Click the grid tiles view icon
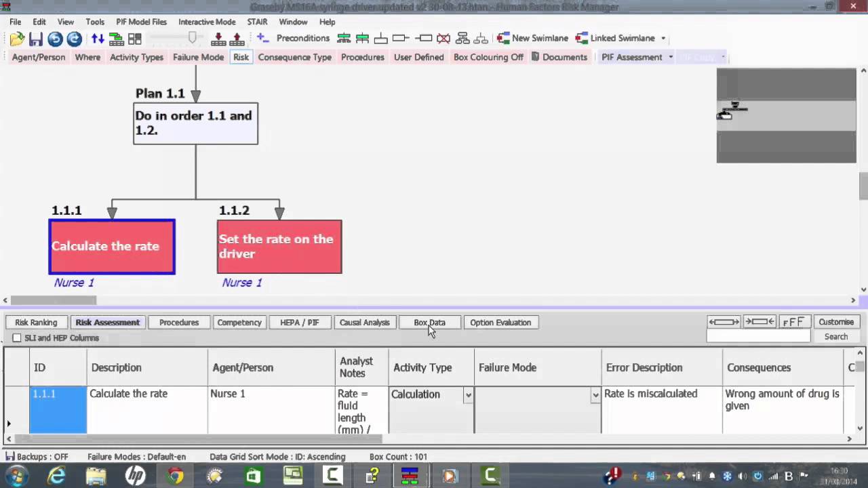 135,39
